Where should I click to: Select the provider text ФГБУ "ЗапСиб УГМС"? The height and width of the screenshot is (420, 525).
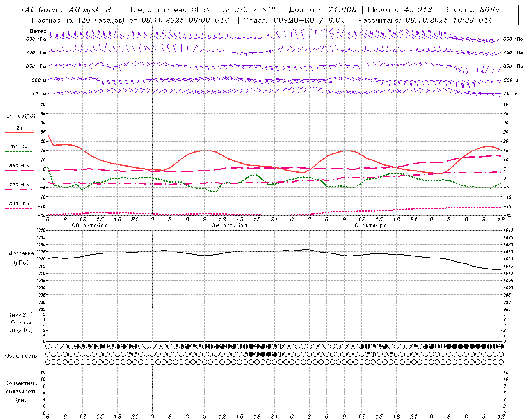click(235, 10)
